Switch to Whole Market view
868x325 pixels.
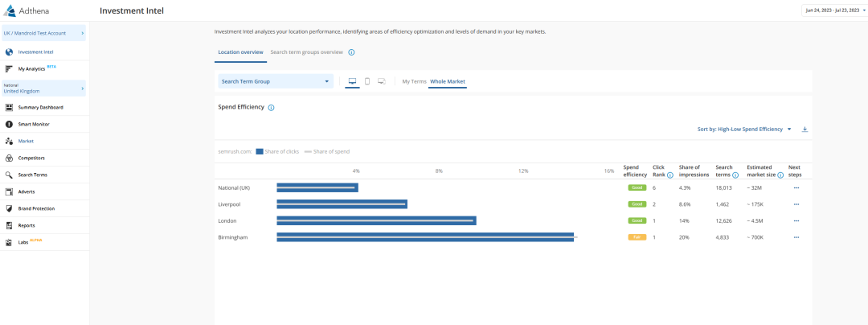[x=448, y=81]
